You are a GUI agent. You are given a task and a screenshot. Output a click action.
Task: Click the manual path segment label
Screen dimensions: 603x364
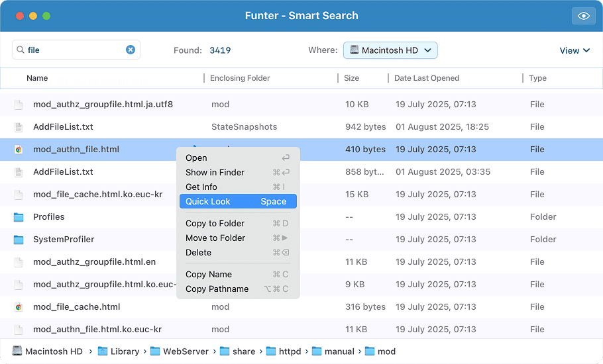tap(339, 351)
